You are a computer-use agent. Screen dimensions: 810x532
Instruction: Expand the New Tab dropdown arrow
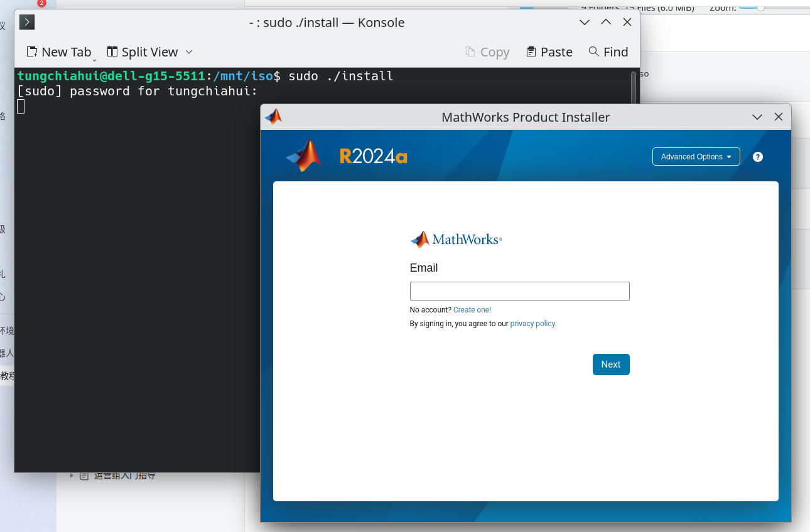[x=95, y=59]
